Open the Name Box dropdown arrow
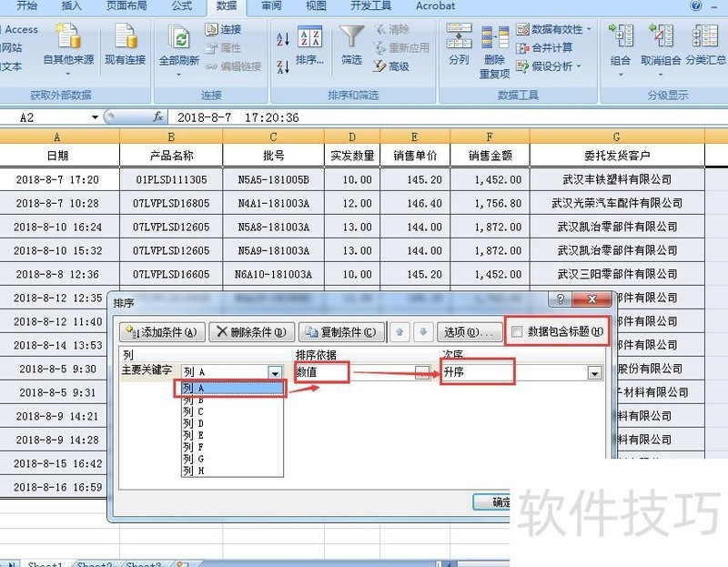Screen dimensions: 728x567 (95, 117)
